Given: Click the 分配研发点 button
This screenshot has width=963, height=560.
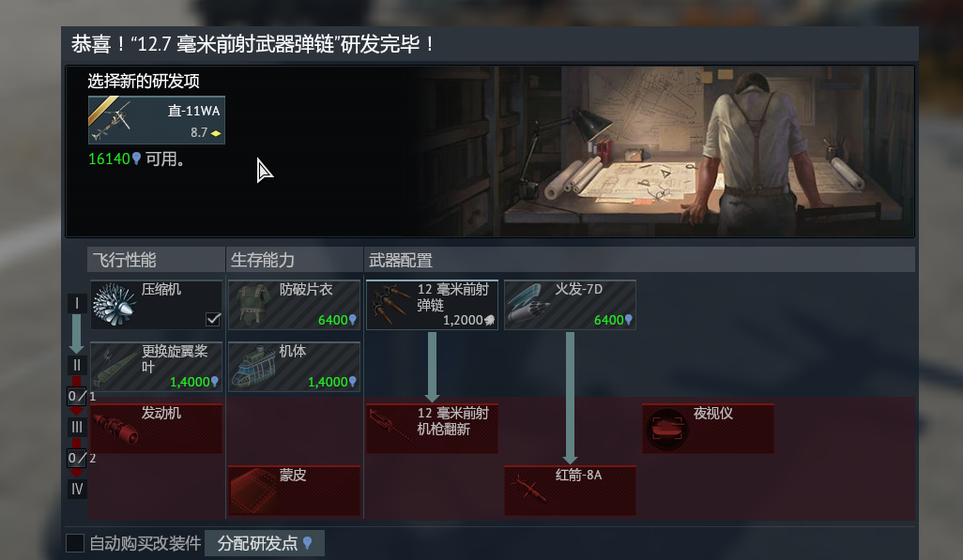Looking at the screenshot, I should pyautogui.click(x=265, y=543).
